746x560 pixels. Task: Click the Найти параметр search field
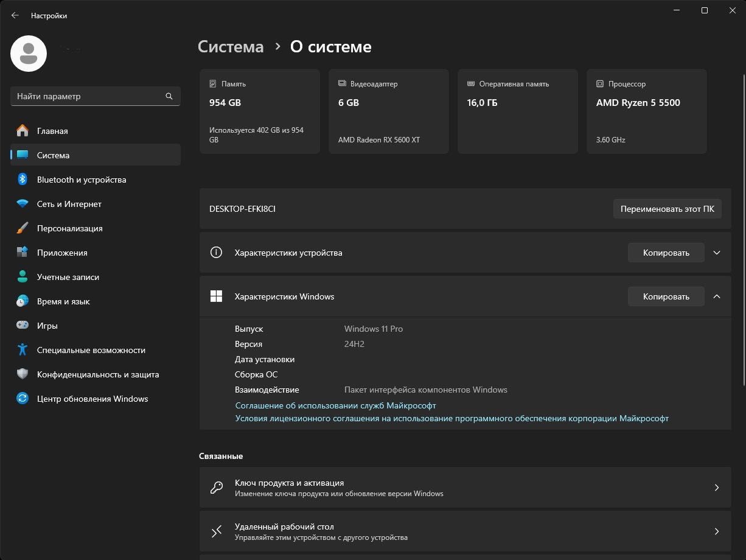[x=96, y=96]
